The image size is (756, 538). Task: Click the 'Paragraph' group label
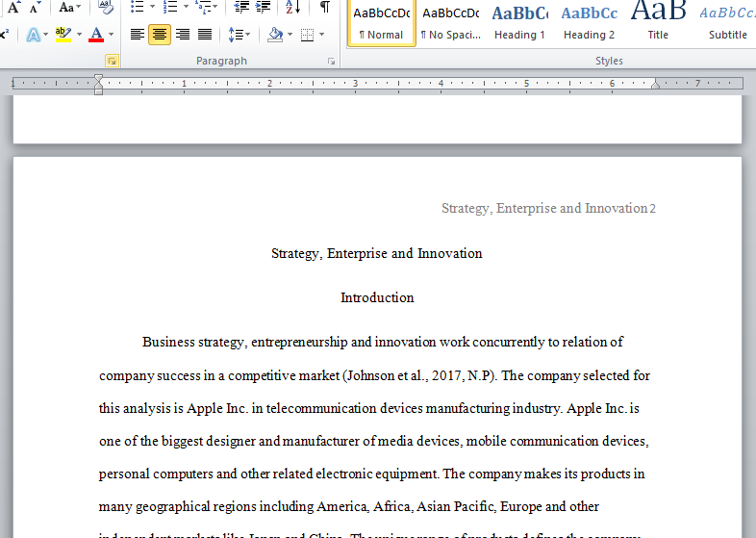coord(221,61)
